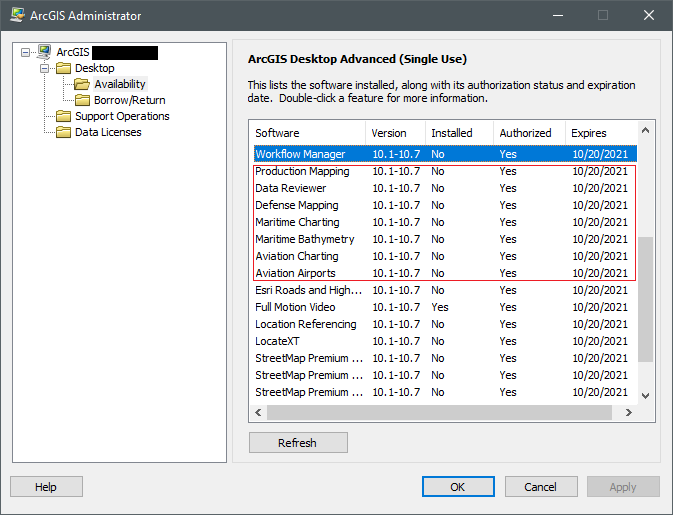Select the Availability tree item
The height and width of the screenshot is (515, 673).
point(120,84)
